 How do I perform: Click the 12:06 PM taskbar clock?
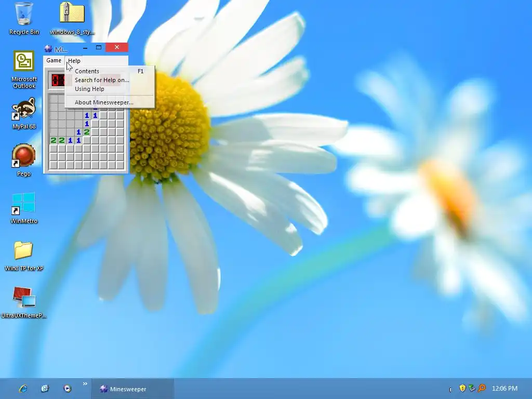(x=504, y=389)
